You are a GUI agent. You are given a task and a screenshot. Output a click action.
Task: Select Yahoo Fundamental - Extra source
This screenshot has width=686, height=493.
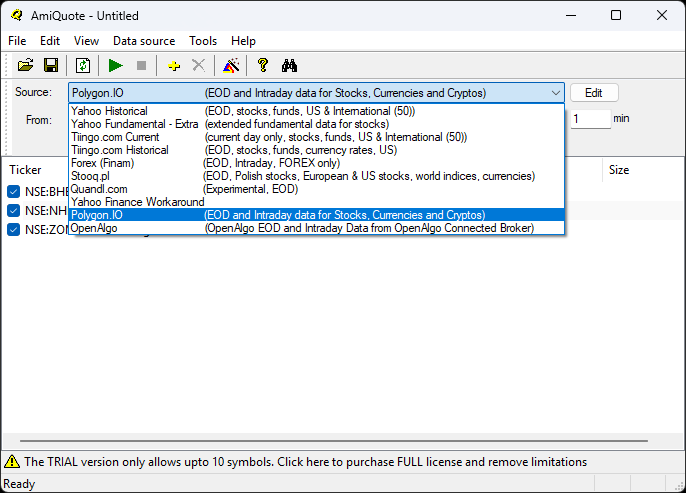click(317, 124)
